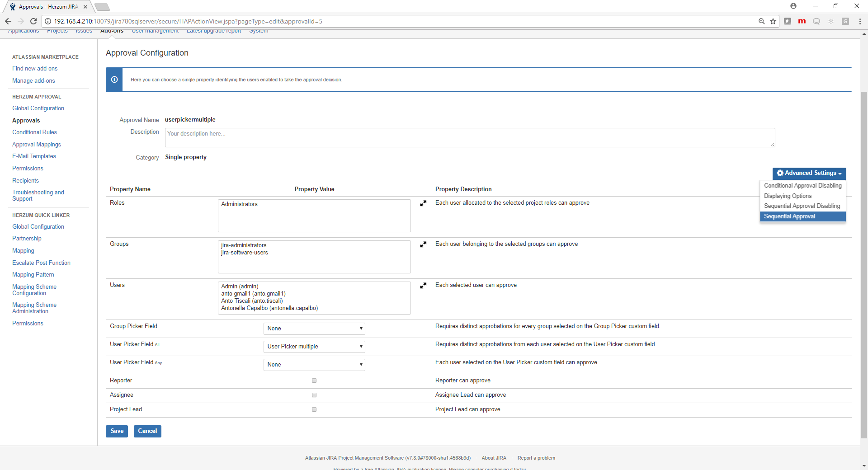The height and width of the screenshot is (470, 868).
Task: Click the browser back arrow
Action: 8,21
